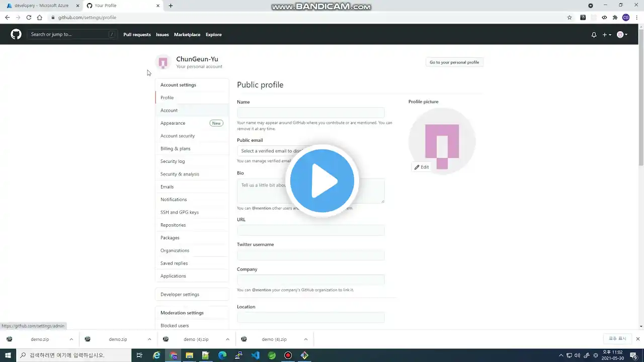Open the Windows Start menu

[x=8, y=355]
